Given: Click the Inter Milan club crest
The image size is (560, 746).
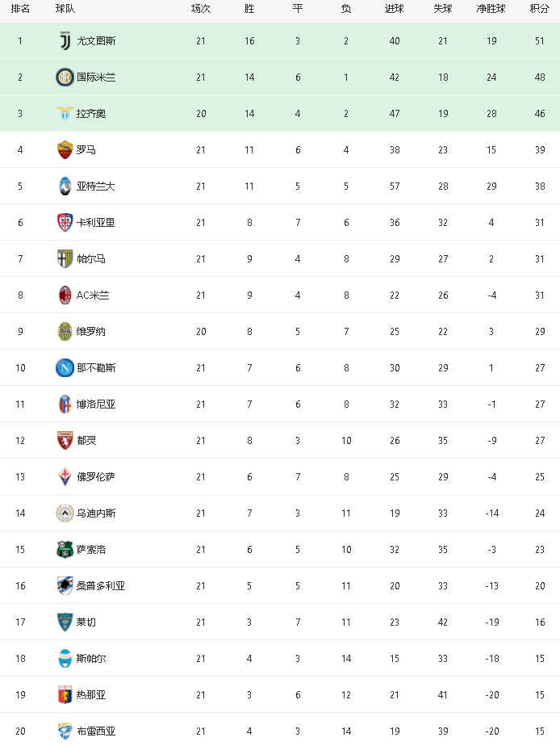Looking at the screenshot, I should [65, 77].
